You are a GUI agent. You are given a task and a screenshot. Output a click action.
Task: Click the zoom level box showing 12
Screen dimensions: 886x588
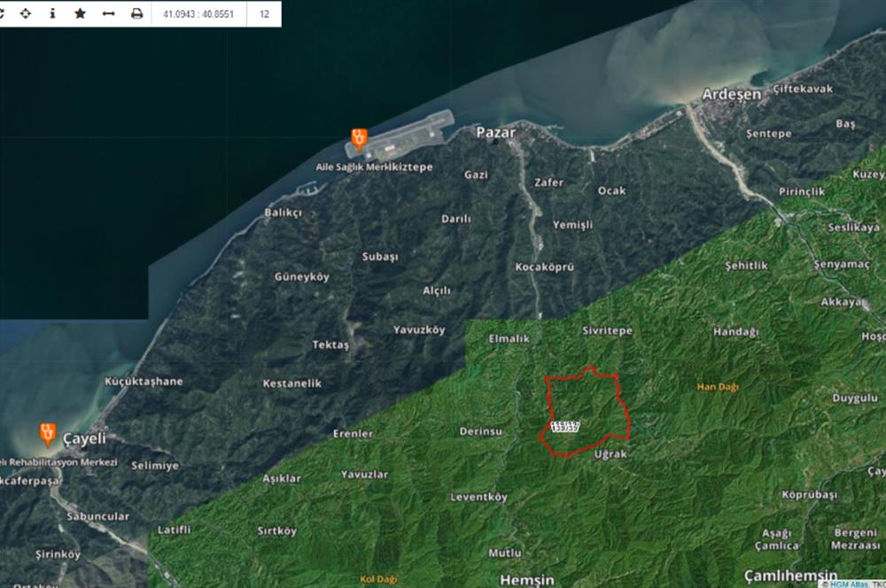pyautogui.click(x=264, y=14)
